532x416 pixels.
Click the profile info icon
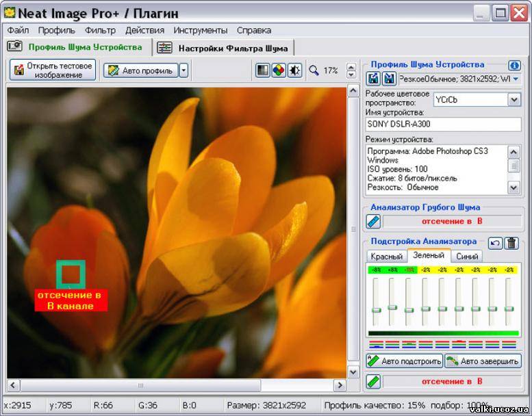(x=514, y=65)
